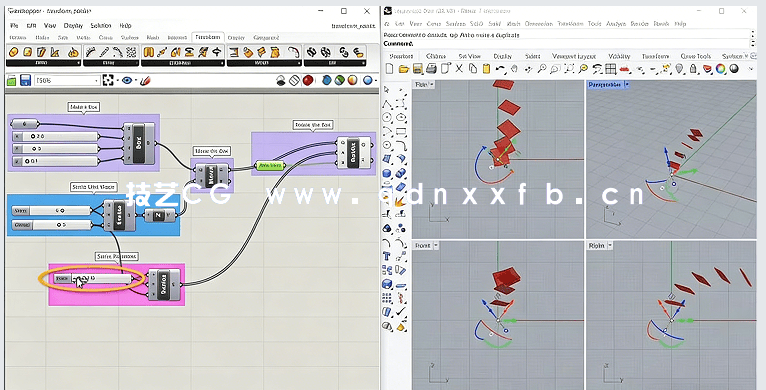This screenshot has width=766, height=390.
Task: Expand the Util panel black bar
Action: pyautogui.click(x=335, y=63)
